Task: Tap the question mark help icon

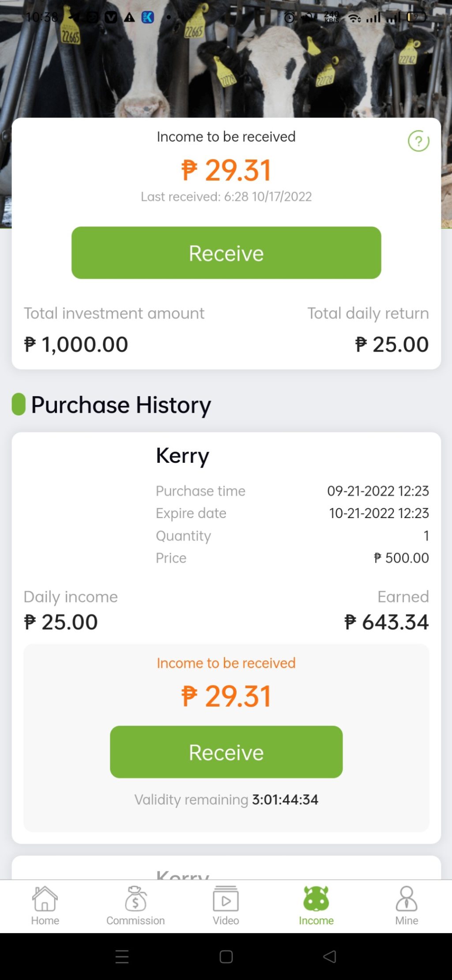Action: tap(418, 141)
